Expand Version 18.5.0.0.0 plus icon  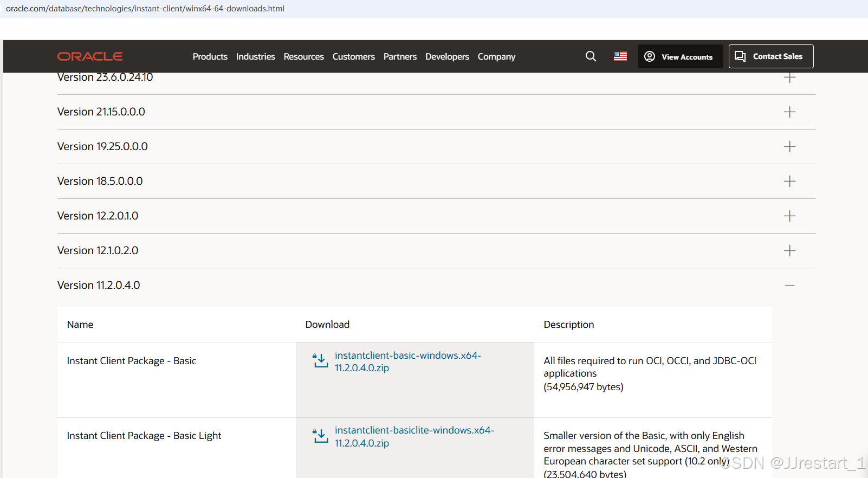[789, 181]
